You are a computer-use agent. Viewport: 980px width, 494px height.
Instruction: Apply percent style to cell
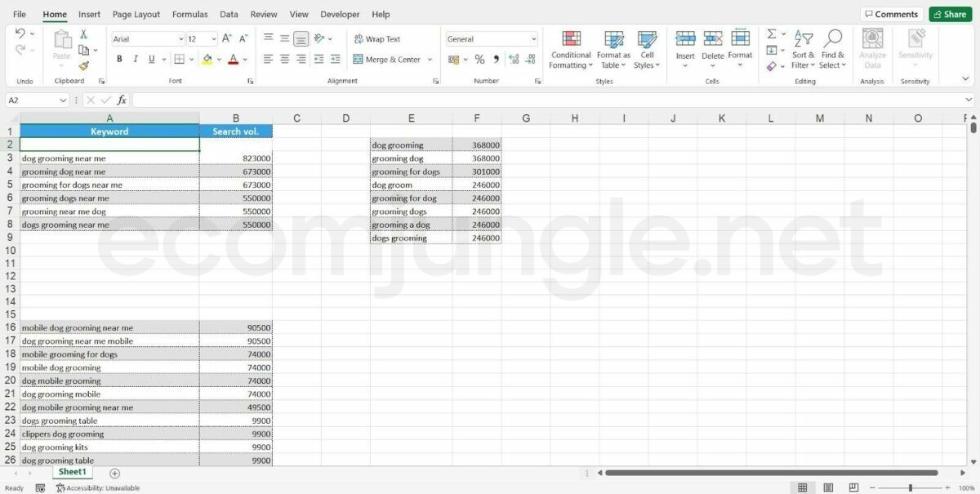tap(479, 60)
